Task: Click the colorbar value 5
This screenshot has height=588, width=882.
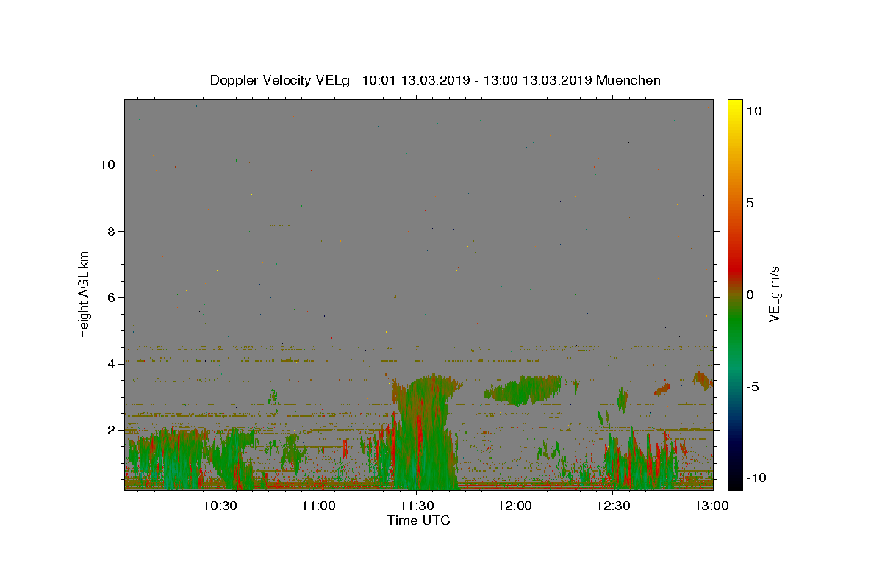Action: [750, 203]
